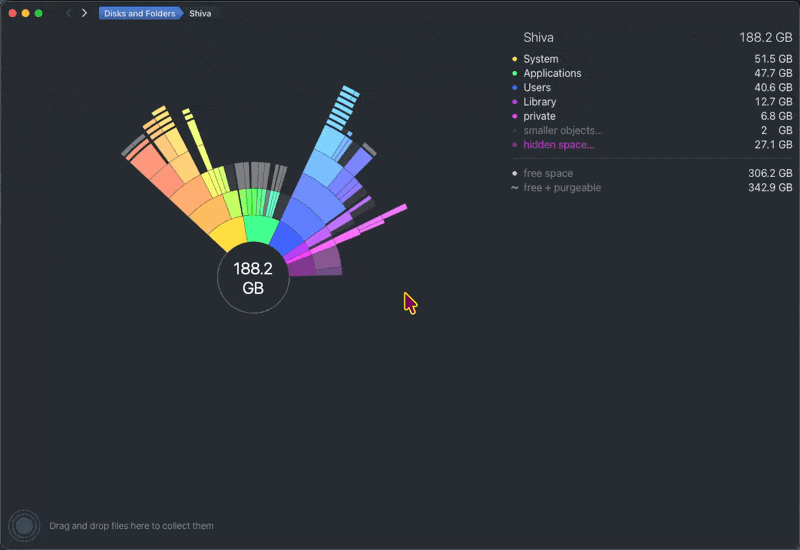Click the back navigation arrow
This screenshot has width=800, height=550.
68,13
